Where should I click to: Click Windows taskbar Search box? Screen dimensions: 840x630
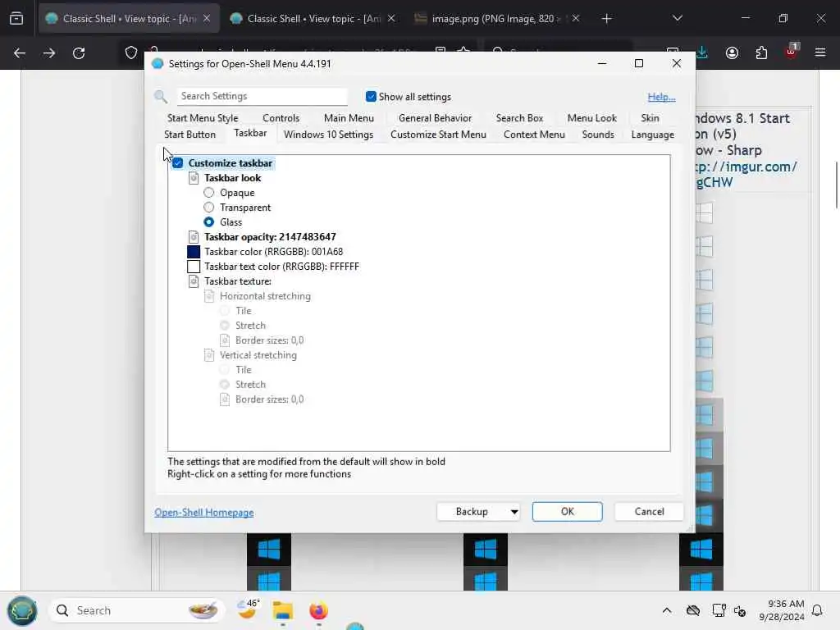tap(137, 610)
